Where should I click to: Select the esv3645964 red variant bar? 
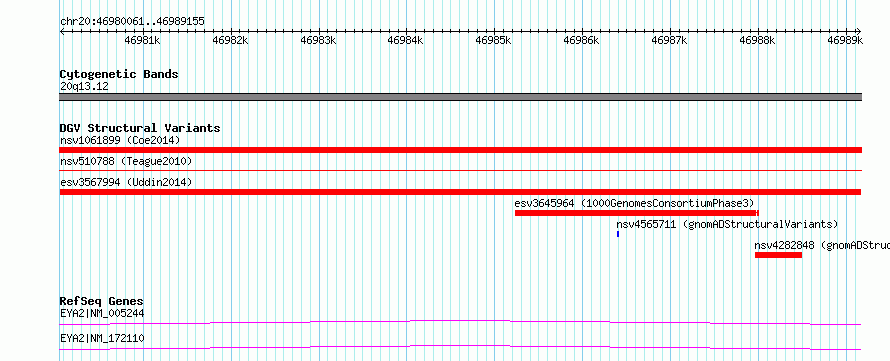pyautogui.click(x=637, y=213)
